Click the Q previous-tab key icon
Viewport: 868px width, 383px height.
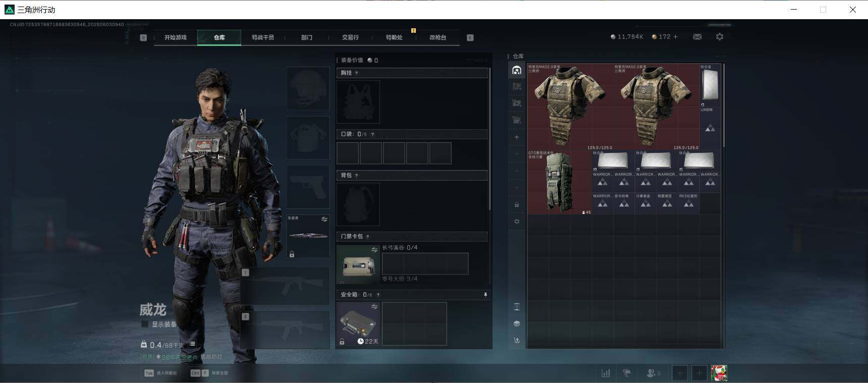(x=143, y=37)
